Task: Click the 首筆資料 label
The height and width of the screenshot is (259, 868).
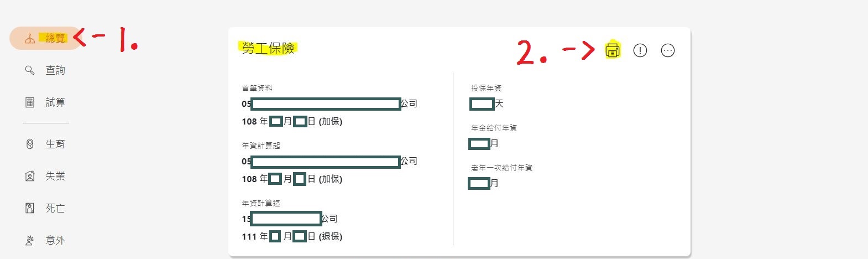Action: click(257, 88)
